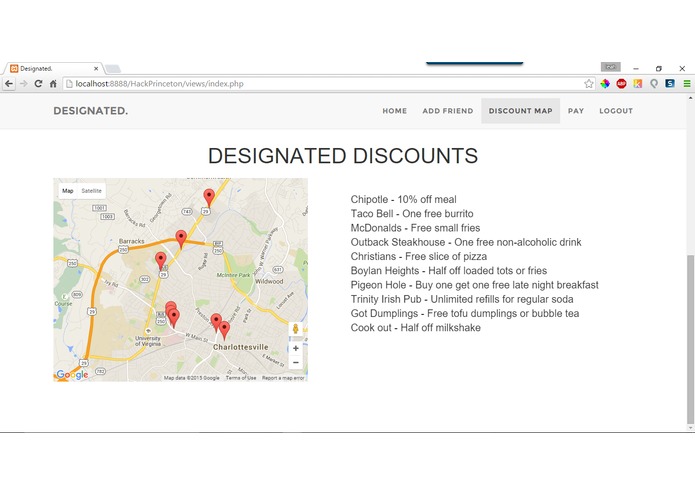
Task: Close the Designated browser tab
Action: click(x=96, y=69)
